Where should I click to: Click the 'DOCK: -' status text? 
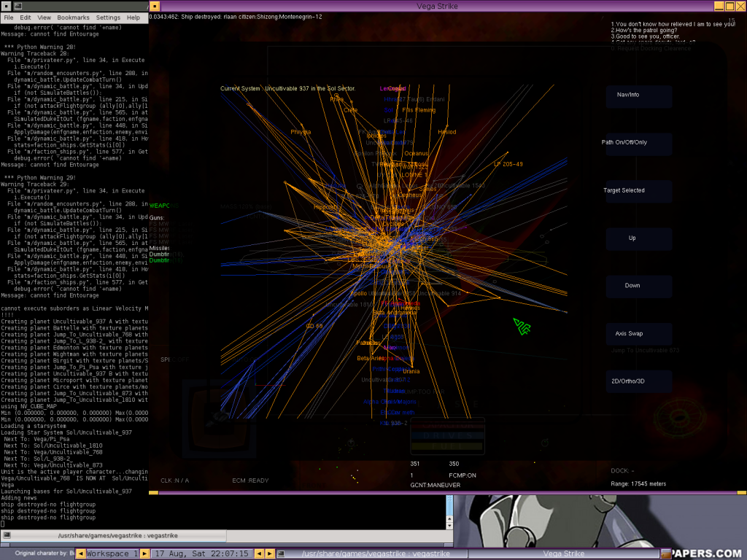tap(622, 471)
